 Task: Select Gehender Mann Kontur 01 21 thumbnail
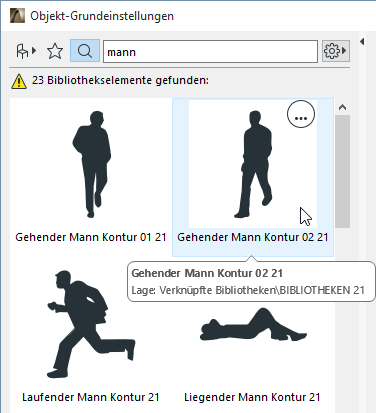click(x=92, y=164)
